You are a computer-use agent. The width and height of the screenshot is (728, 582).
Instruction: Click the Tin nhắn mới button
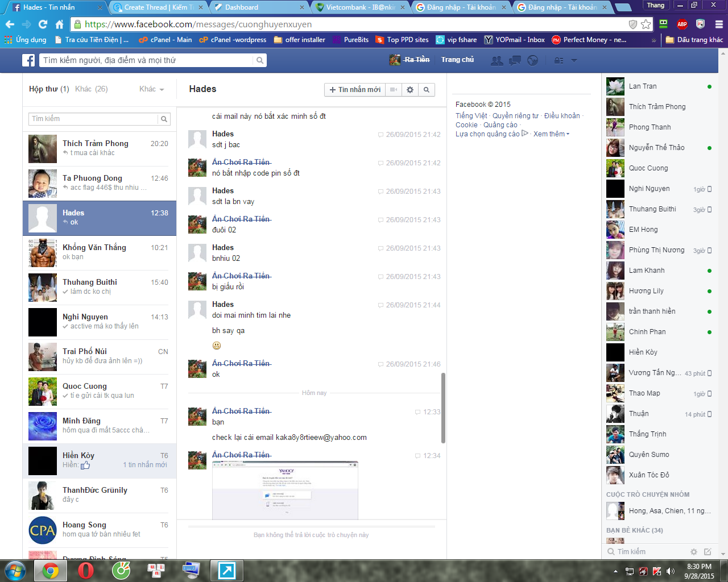pos(355,90)
